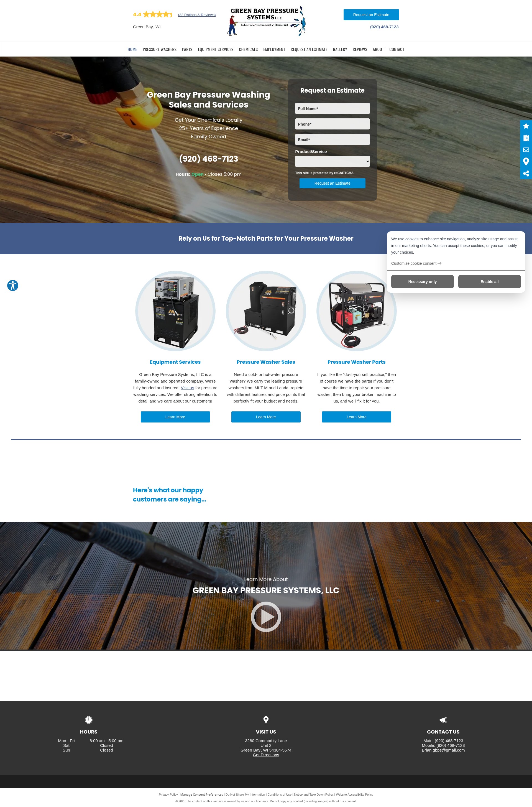
Task: Open the Gallery menu item
Action: pyautogui.click(x=340, y=50)
